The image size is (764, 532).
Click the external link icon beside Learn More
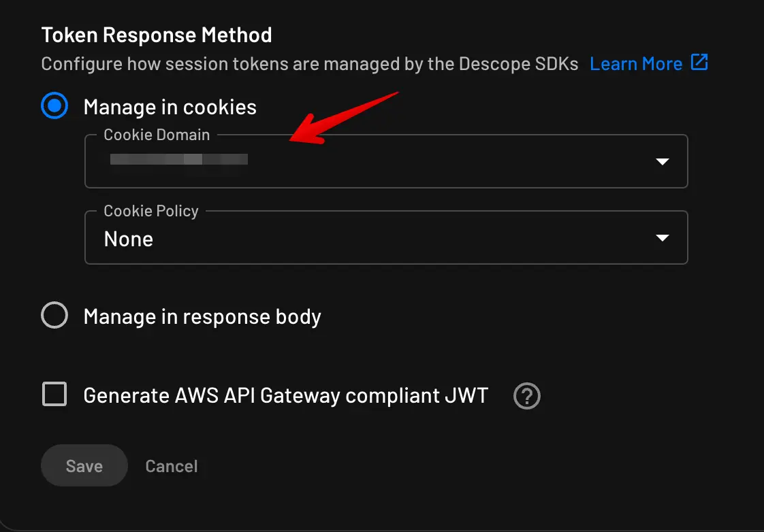point(699,63)
